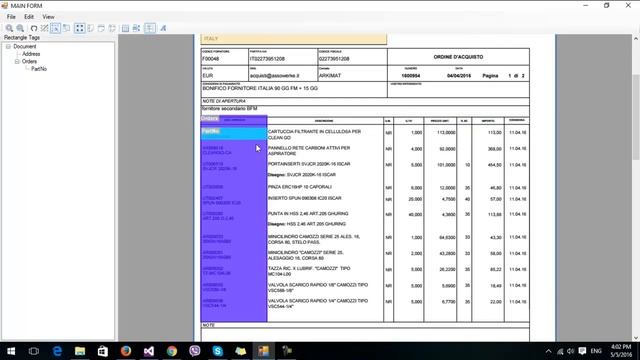Click the volume speaker tray icon
This screenshot has width=640, height=360.
point(571,351)
